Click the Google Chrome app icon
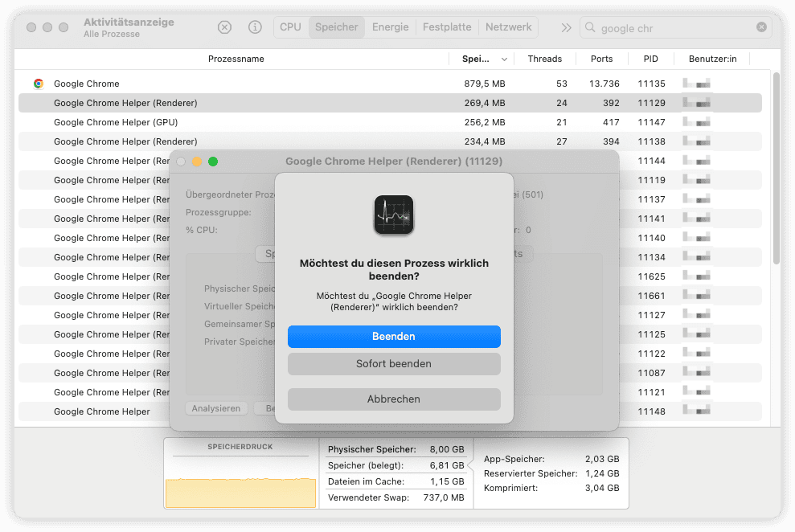The image size is (795, 532). click(x=39, y=84)
